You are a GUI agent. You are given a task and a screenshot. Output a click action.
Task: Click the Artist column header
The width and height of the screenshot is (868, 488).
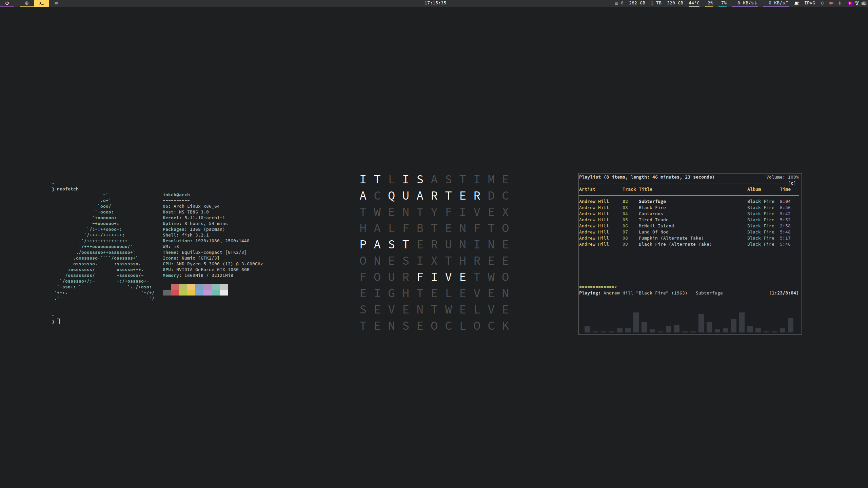[x=587, y=189]
